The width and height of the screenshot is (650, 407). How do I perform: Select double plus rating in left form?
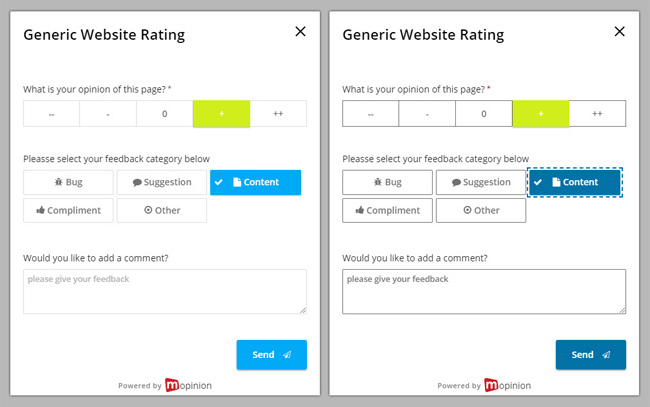point(278,114)
